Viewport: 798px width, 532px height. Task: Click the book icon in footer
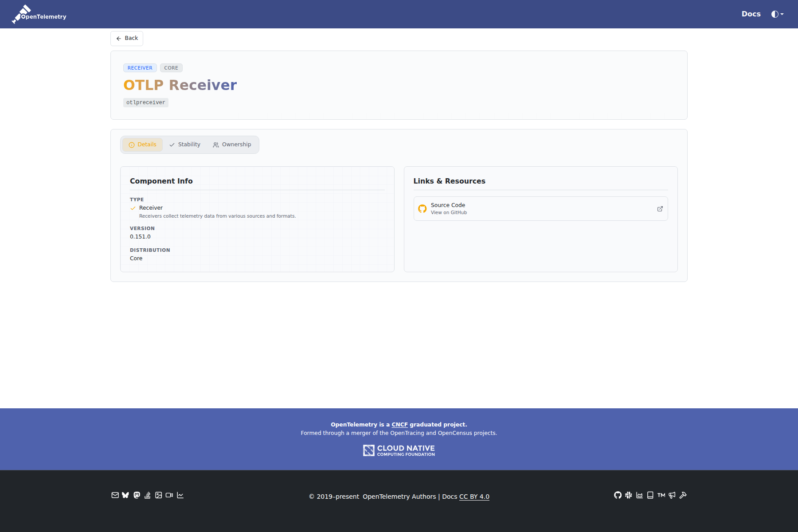(650, 495)
